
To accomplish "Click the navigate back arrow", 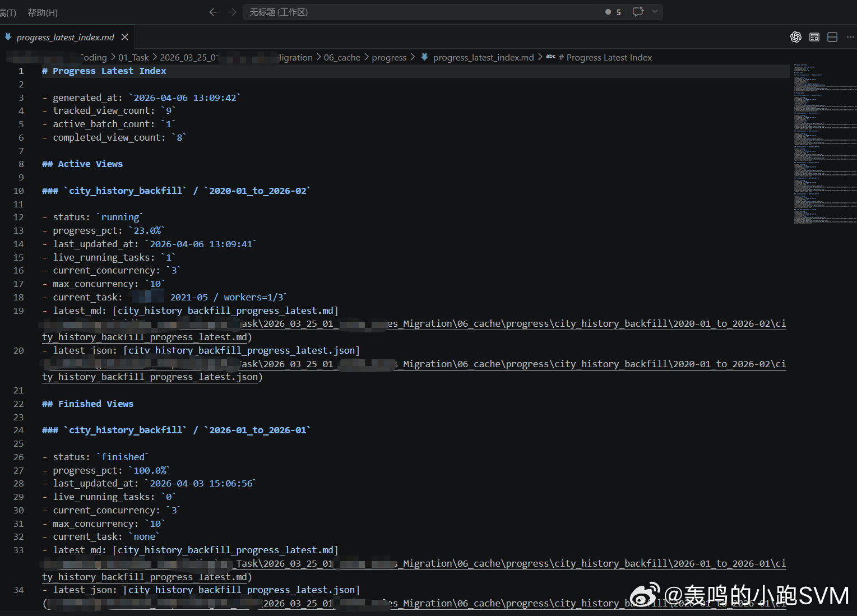I will [x=214, y=12].
